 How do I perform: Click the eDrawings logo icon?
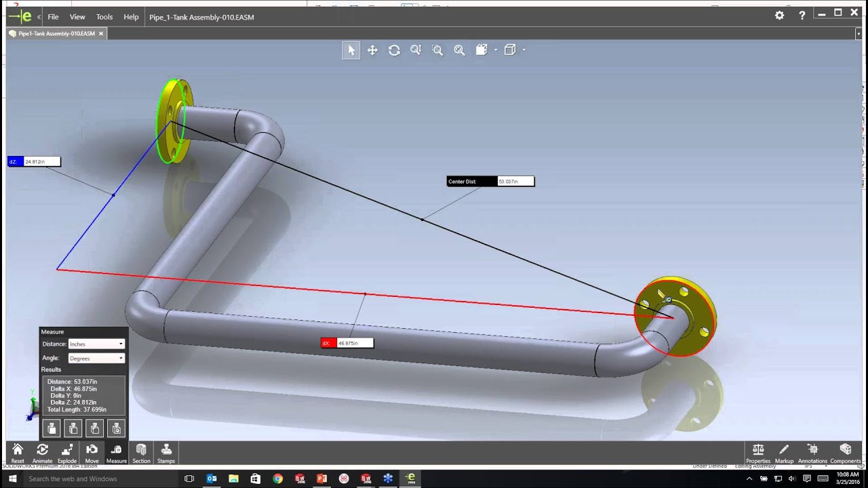pyautogui.click(x=20, y=17)
